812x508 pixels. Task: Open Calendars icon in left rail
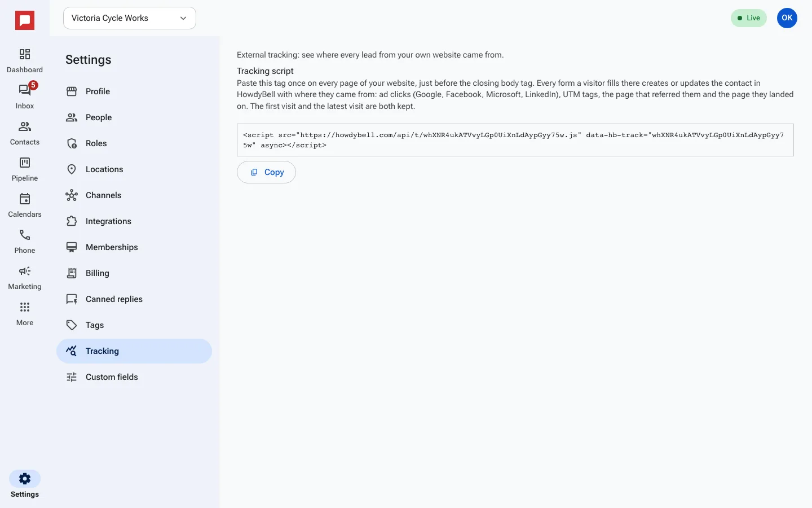pos(25,199)
